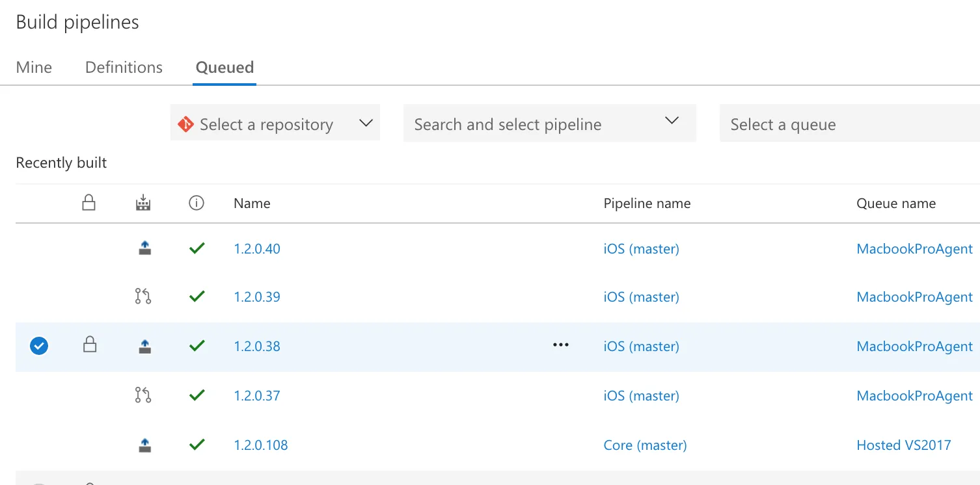
Task: Click the pull request icon for build 1.2.0.39
Action: (x=143, y=297)
